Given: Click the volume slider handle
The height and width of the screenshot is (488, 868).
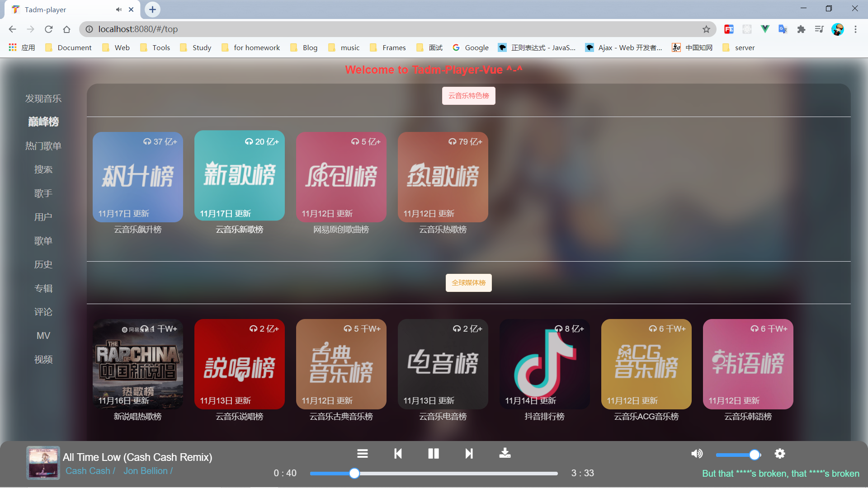Looking at the screenshot, I should coord(754,455).
